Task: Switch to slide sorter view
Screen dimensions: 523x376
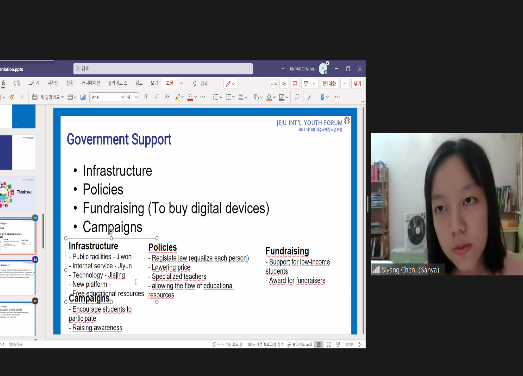Action: (329, 344)
